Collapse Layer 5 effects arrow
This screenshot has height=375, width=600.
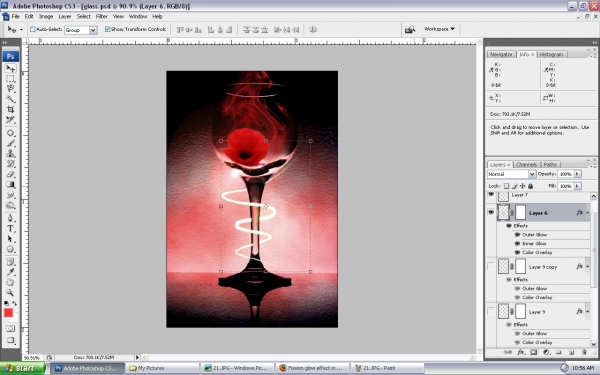[x=587, y=312]
